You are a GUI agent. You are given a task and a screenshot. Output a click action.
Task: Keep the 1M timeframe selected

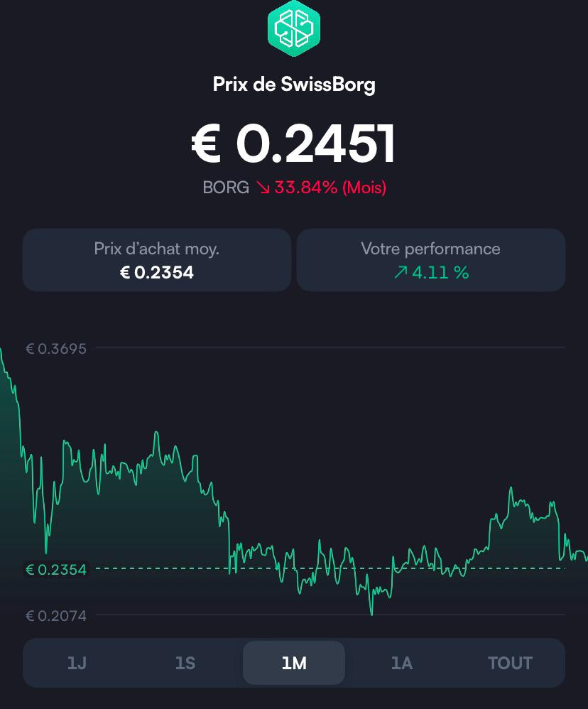[x=293, y=662]
